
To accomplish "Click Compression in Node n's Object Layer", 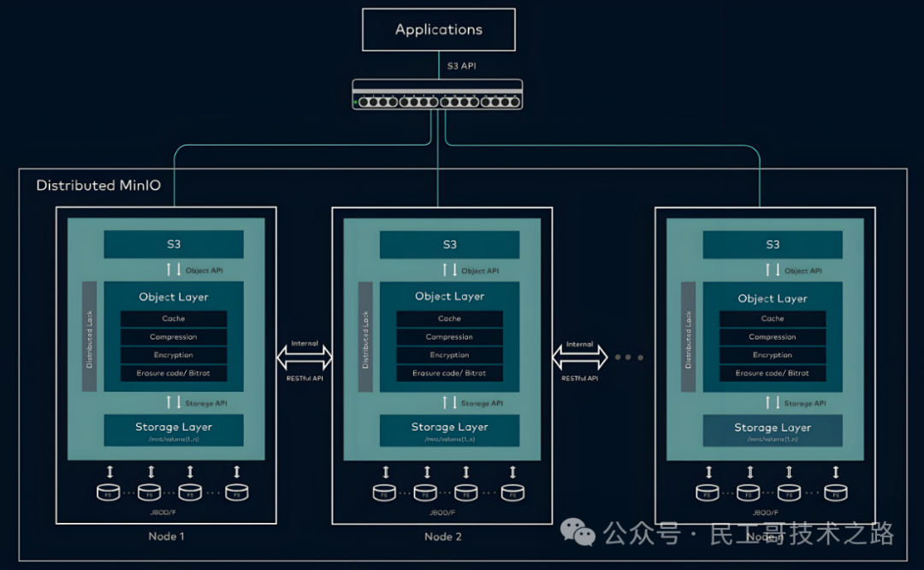I will 773,336.
